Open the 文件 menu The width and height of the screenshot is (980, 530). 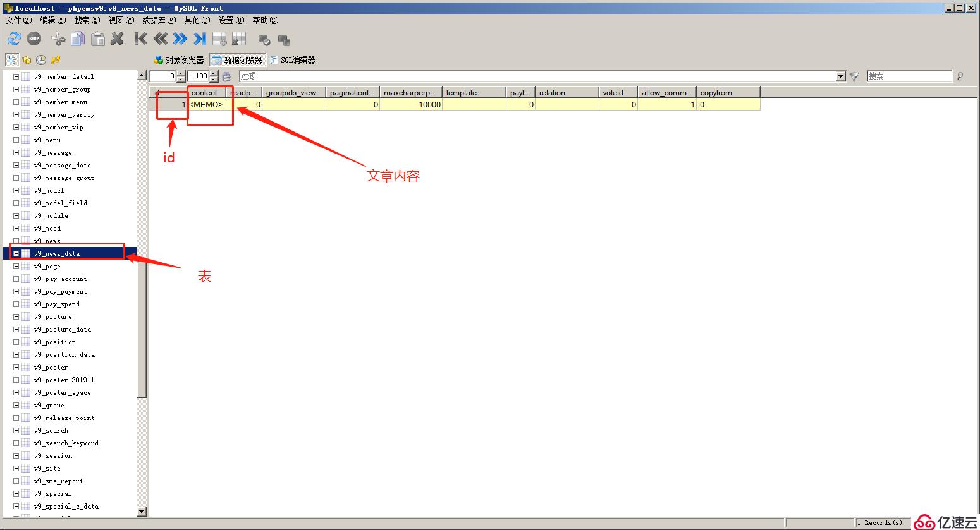(x=18, y=20)
